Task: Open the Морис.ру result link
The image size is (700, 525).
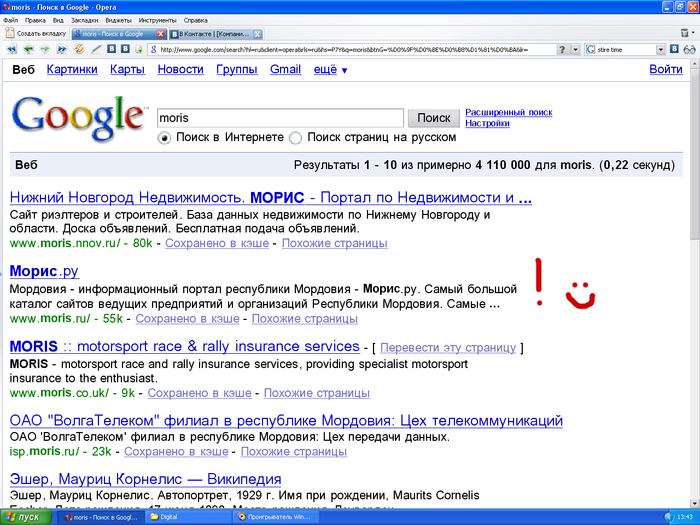Action: [44, 271]
